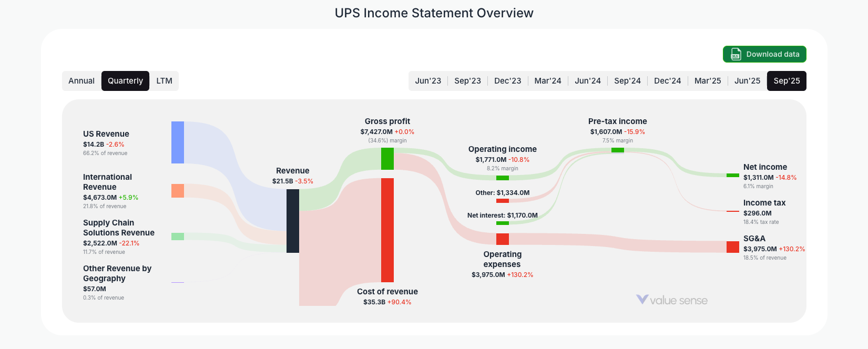This screenshot has width=868, height=349.
Task: Toggle the Quarterly view selection
Action: (x=125, y=80)
